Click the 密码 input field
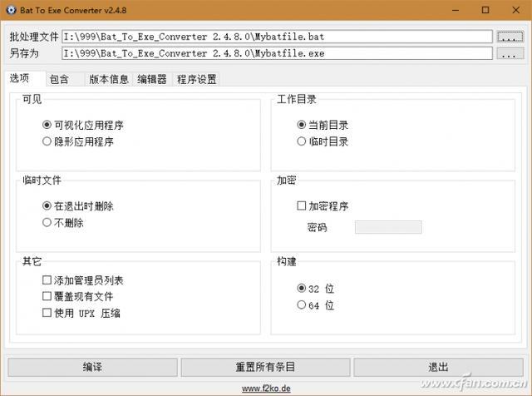The image size is (532, 396). 388,227
